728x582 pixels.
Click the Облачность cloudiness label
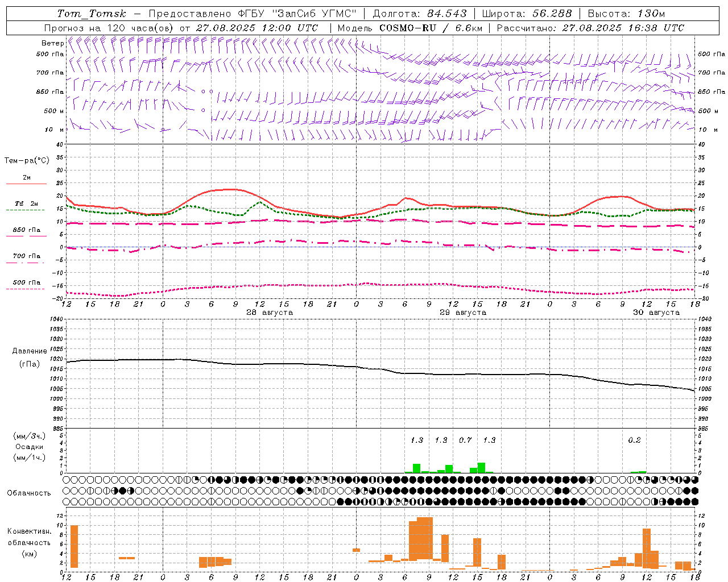tap(29, 493)
